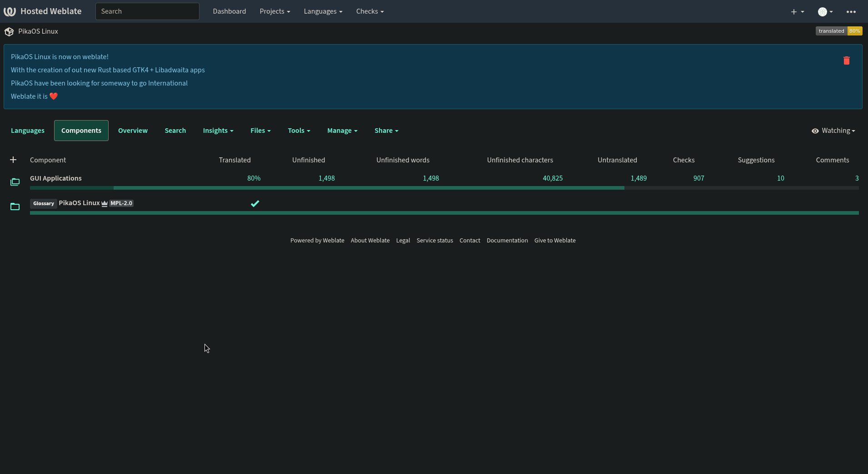Click the PikaOS Linux project cube icon
868x474 pixels.
click(9, 32)
